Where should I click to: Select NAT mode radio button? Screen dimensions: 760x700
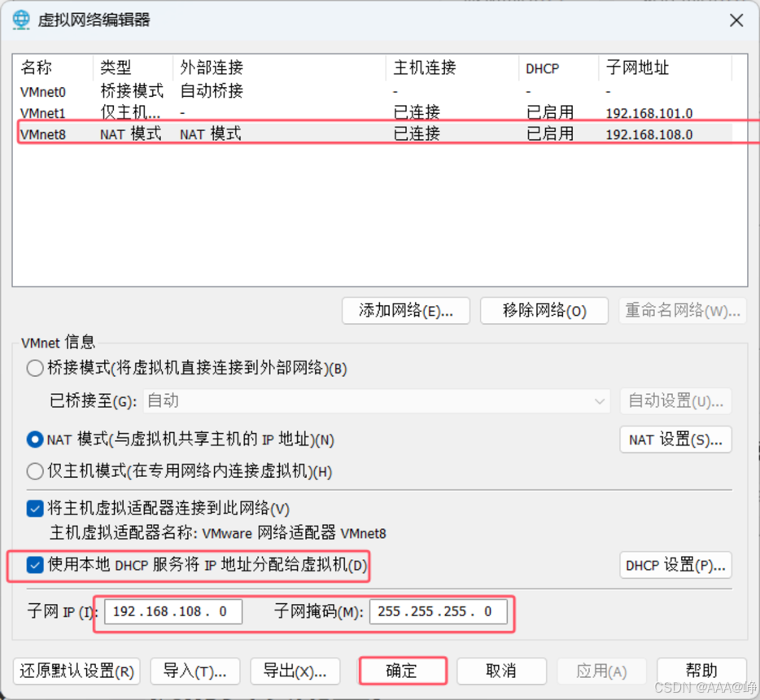35,440
